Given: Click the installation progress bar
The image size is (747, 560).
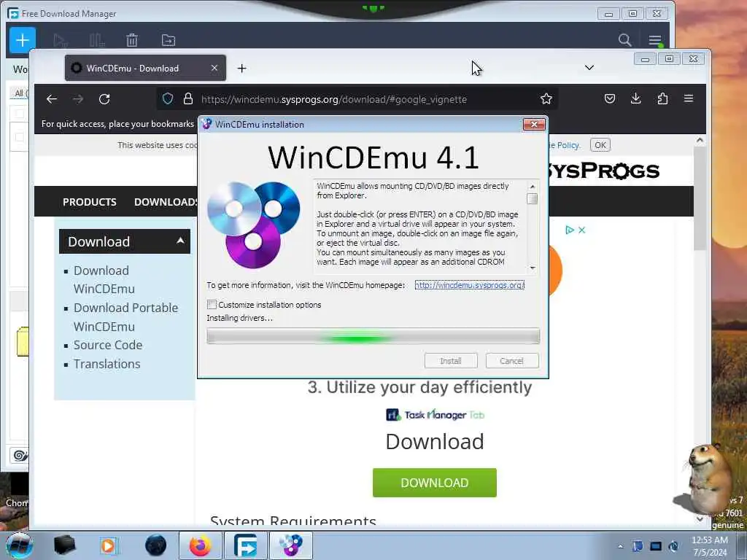Looking at the screenshot, I should pos(373,335).
